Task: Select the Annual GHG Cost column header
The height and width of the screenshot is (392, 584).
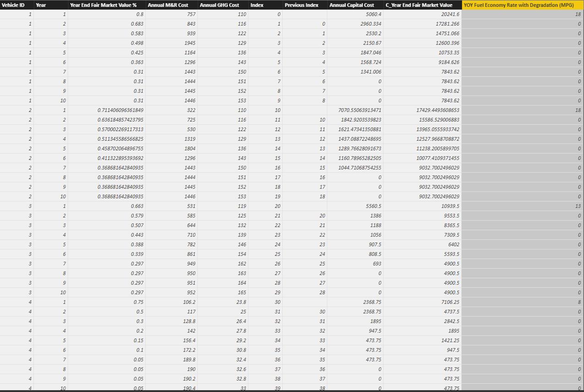Action: 223,5
